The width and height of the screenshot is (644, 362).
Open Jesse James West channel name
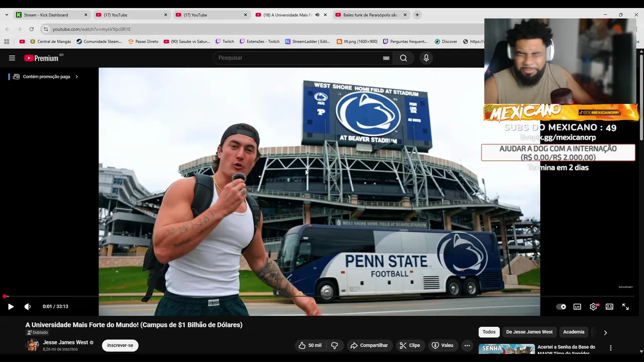65,342
